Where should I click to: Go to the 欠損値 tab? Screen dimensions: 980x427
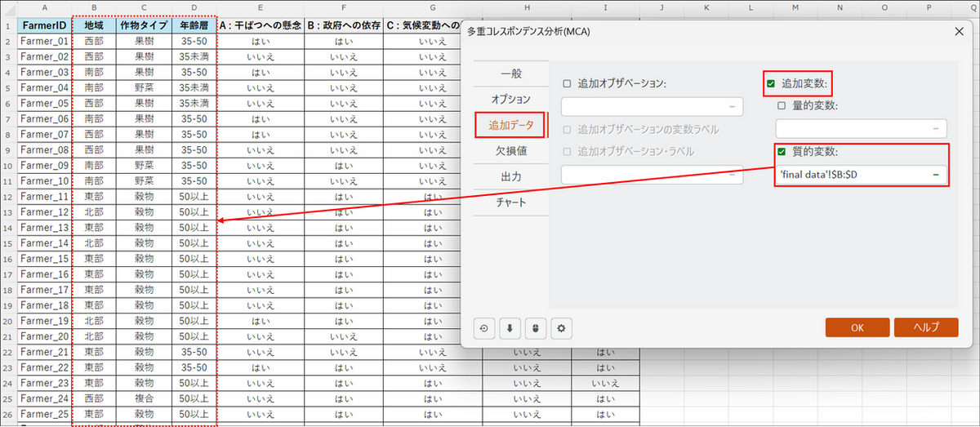[x=510, y=151]
